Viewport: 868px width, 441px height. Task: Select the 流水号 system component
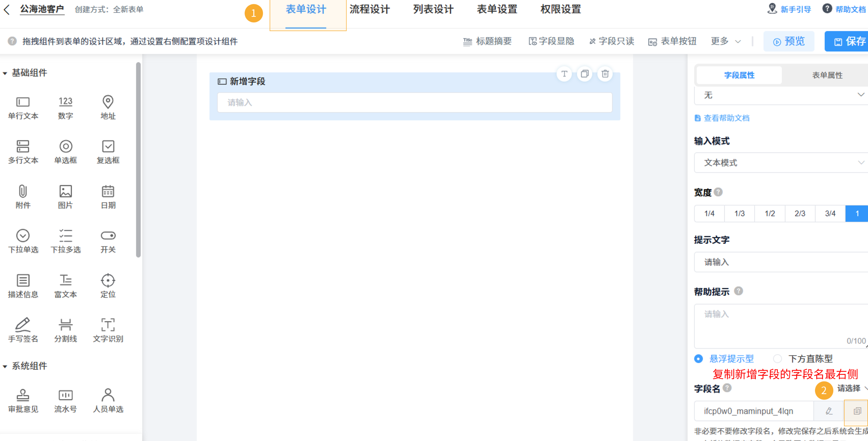click(x=66, y=401)
